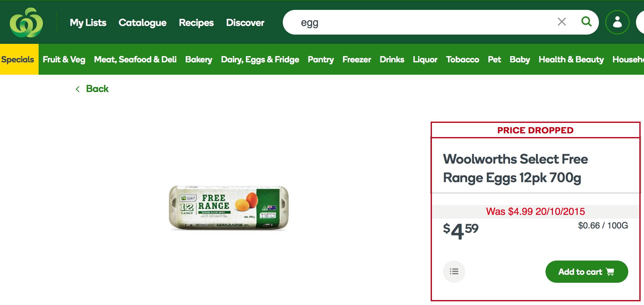Click the Free Range eggs product image
The width and height of the screenshot is (644, 305).
coord(229,208)
